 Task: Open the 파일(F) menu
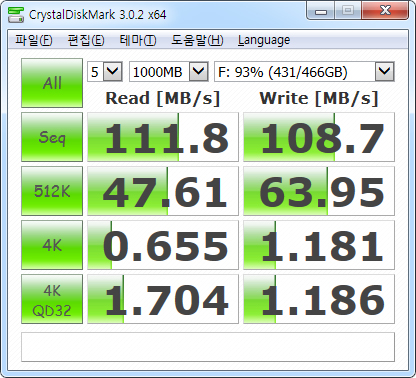coord(33,40)
